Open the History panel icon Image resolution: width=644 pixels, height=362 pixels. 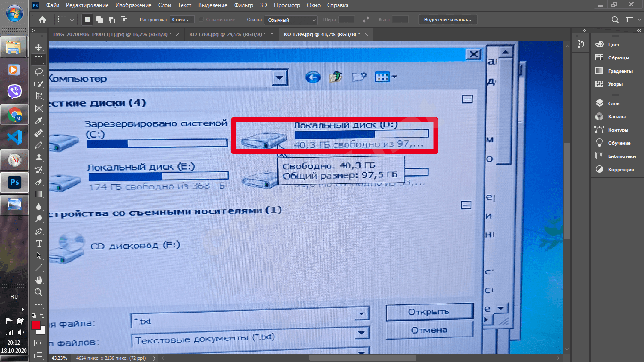pyautogui.click(x=581, y=44)
